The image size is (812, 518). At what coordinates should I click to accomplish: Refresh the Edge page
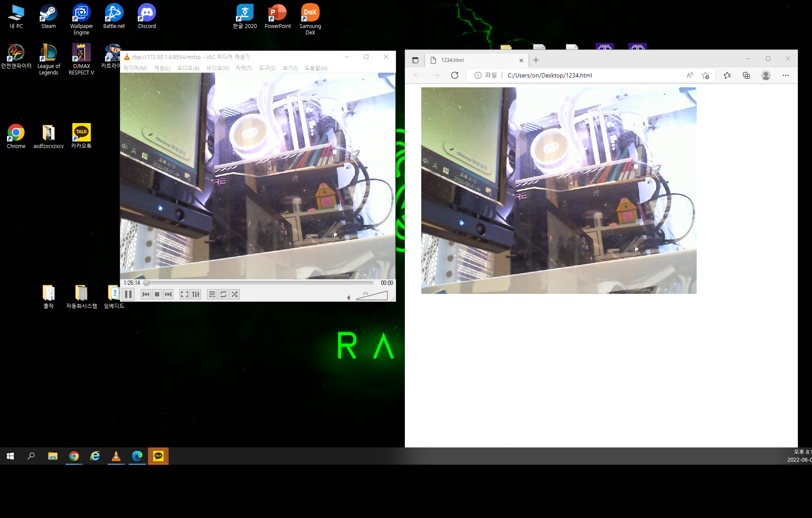tap(455, 75)
